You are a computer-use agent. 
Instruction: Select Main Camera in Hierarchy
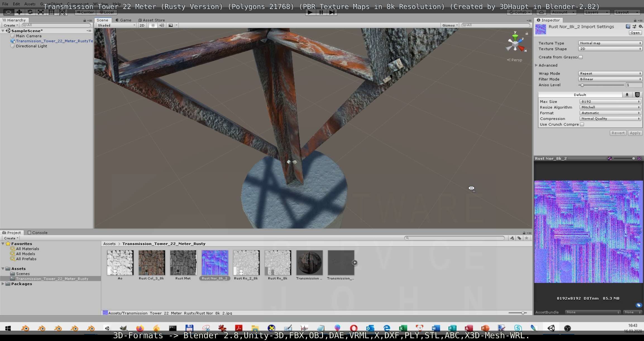(28, 36)
